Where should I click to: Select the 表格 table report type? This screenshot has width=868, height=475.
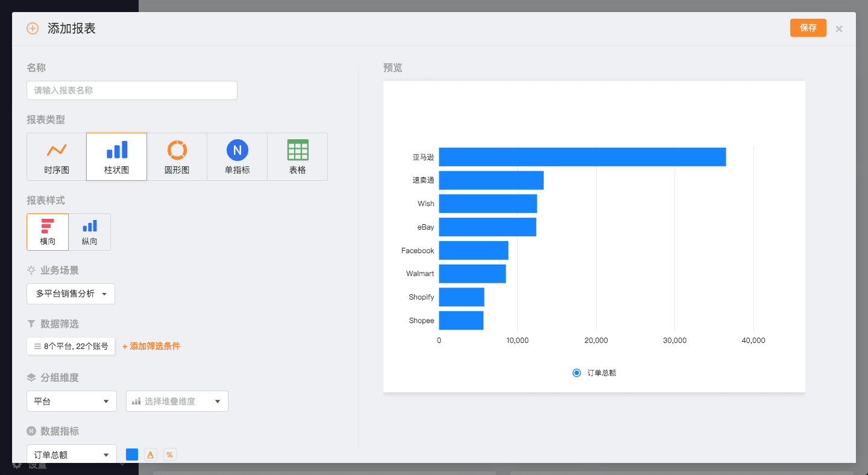[x=297, y=157]
